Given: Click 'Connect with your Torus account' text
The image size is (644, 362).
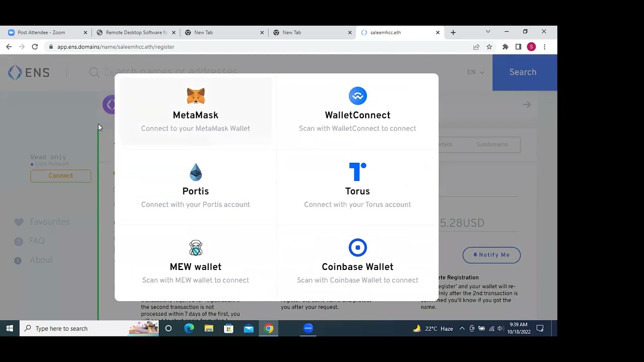Looking at the screenshot, I should (358, 205).
